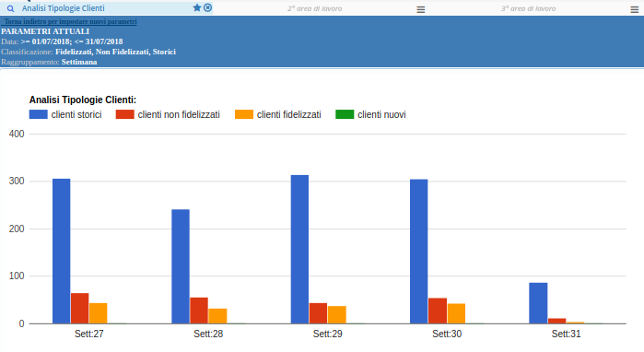Mark Analisi Tipologie Clienti as favorite (star)

(197, 7)
